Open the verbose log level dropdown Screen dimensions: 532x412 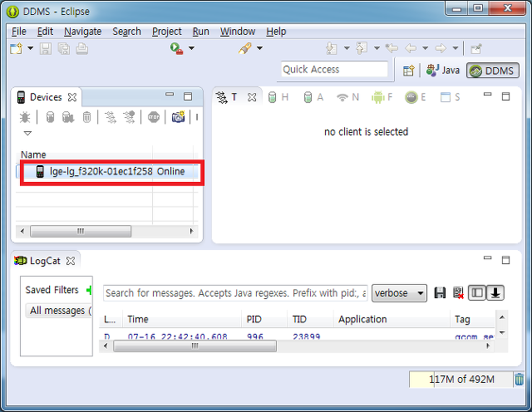click(399, 293)
